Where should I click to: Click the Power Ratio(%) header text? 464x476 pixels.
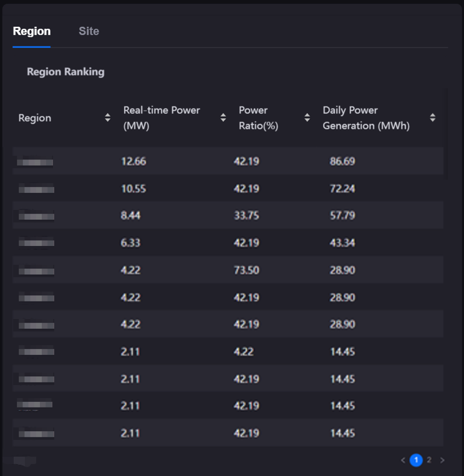[x=258, y=118]
